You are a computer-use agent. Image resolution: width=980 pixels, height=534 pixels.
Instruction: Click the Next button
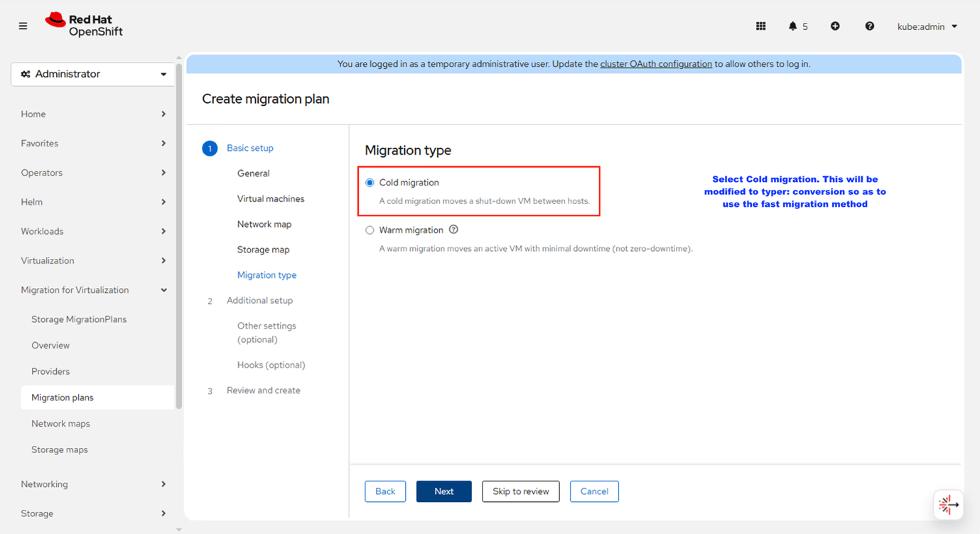443,491
